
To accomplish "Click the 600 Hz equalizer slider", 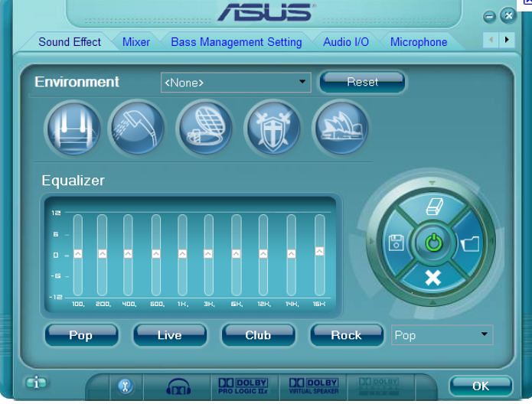I will (x=156, y=254).
